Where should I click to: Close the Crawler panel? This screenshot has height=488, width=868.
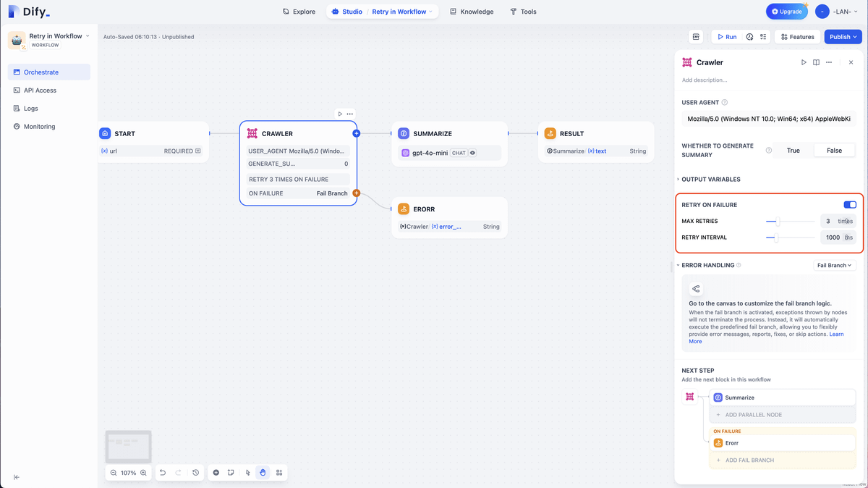pyautogui.click(x=851, y=62)
